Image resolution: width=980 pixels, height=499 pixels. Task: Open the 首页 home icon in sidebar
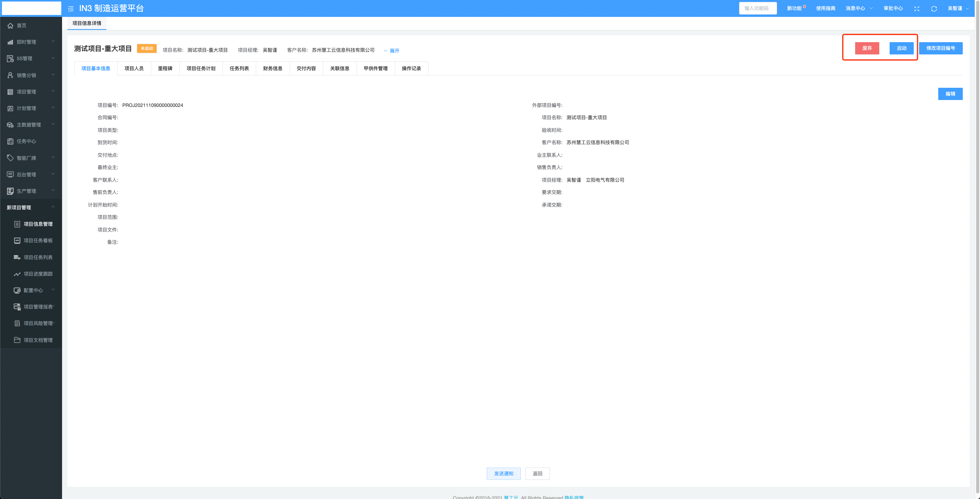10,26
